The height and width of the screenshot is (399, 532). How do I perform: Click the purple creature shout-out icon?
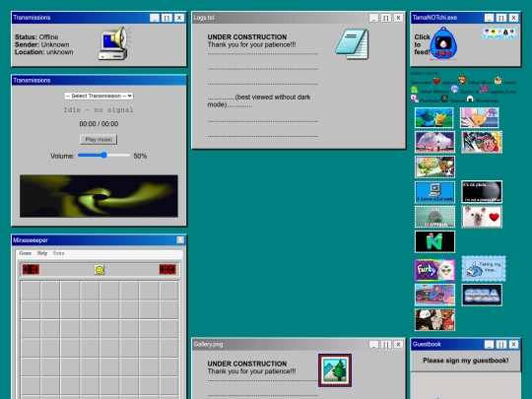[x=484, y=90]
